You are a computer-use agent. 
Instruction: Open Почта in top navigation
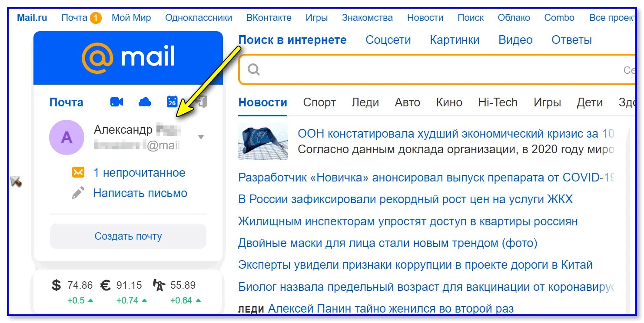point(74,18)
